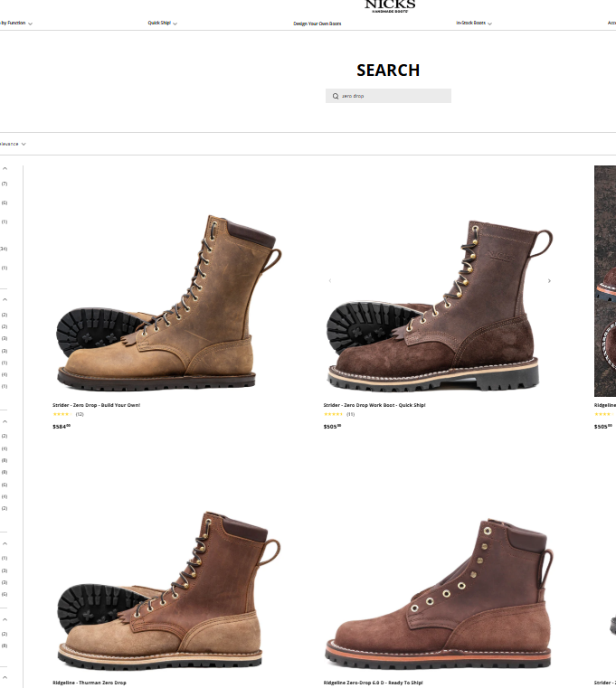The width and height of the screenshot is (616, 688).
Task: Open 'Ridgeline Zero-Drop 6.0 D - Ready To Ship!' title
Action: point(374,683)
